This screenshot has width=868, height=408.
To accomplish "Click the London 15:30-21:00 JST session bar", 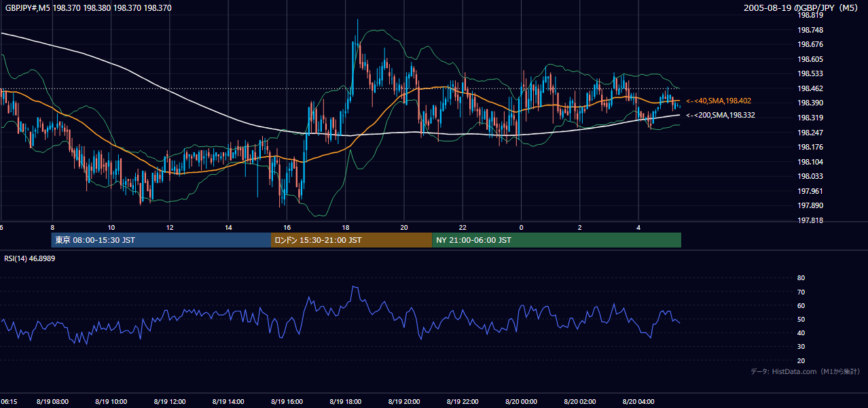I will click(x=351, y=240).
